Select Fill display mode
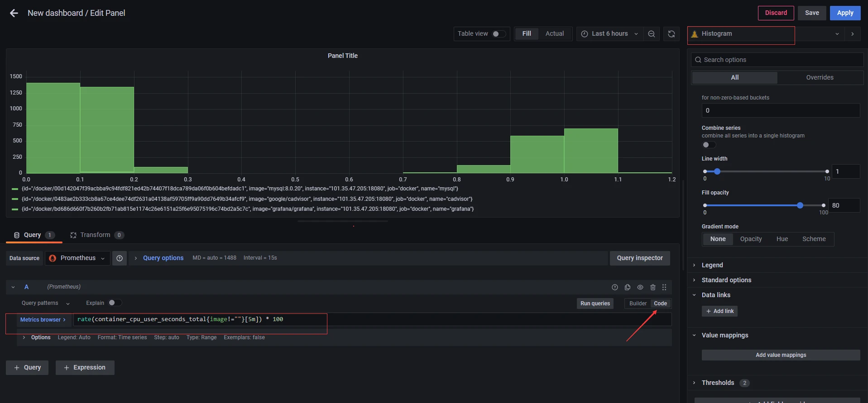The image size is (868, 403). (x=527, y=34)
